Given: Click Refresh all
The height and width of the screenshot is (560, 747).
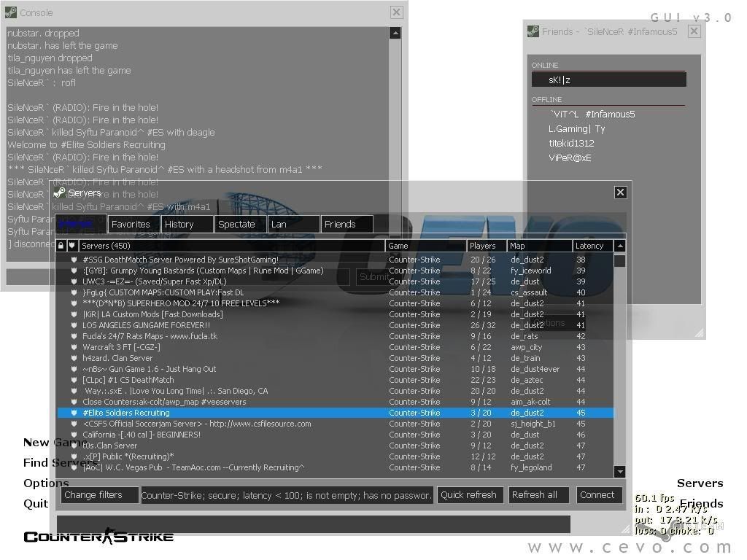Looking at the screenshot, I should pos(538,495).
